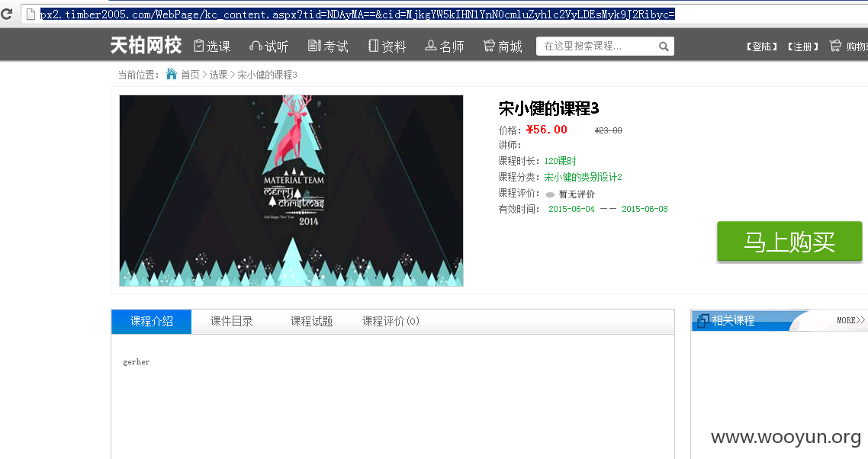Click the course Christmas cover image

click(x=291, y=191)
